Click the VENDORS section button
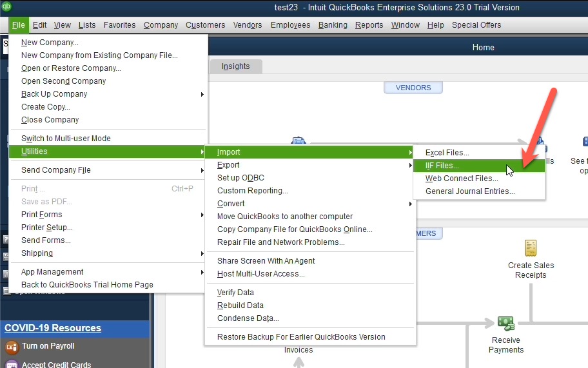The width and height of the screenshot is (588, 368). click(x=413, y=88)
